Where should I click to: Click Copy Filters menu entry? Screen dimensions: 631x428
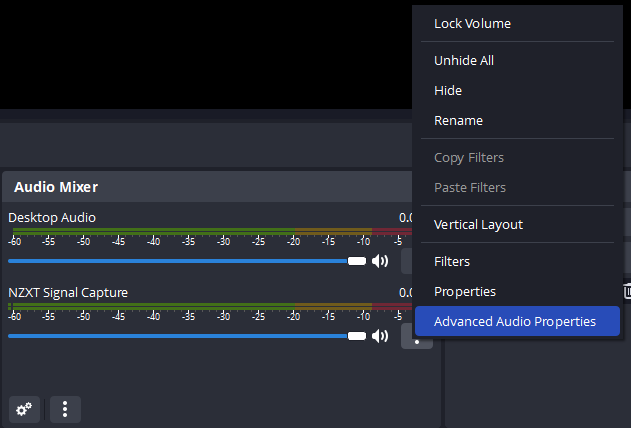(x=469, y=157)
